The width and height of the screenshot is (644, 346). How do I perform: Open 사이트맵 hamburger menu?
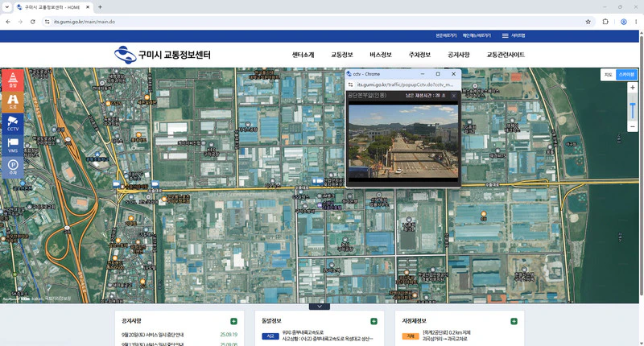coord(514,35)
